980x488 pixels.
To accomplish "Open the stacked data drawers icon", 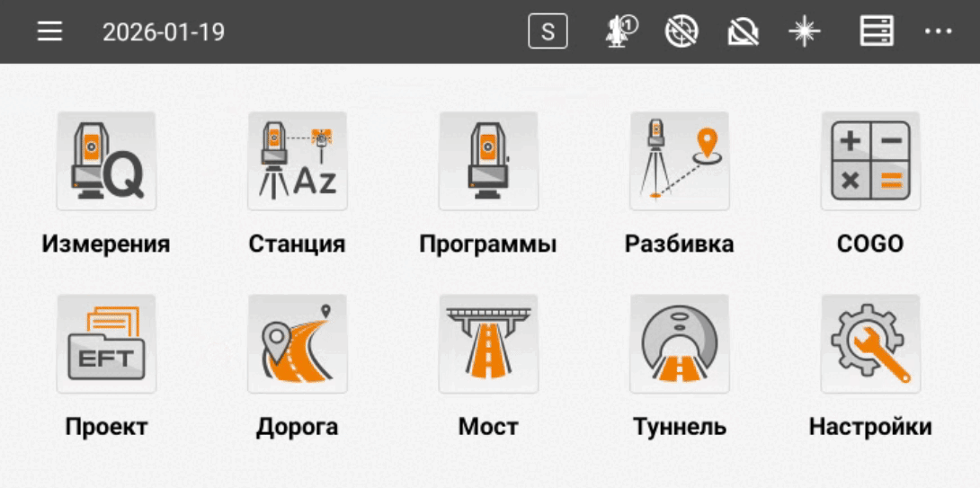I will 877,31.
